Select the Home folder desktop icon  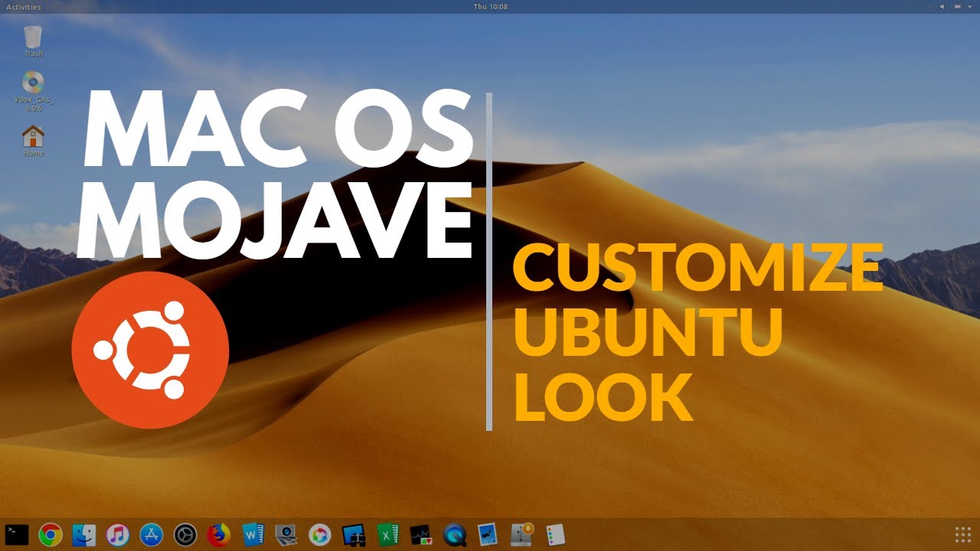pos(33,142)
